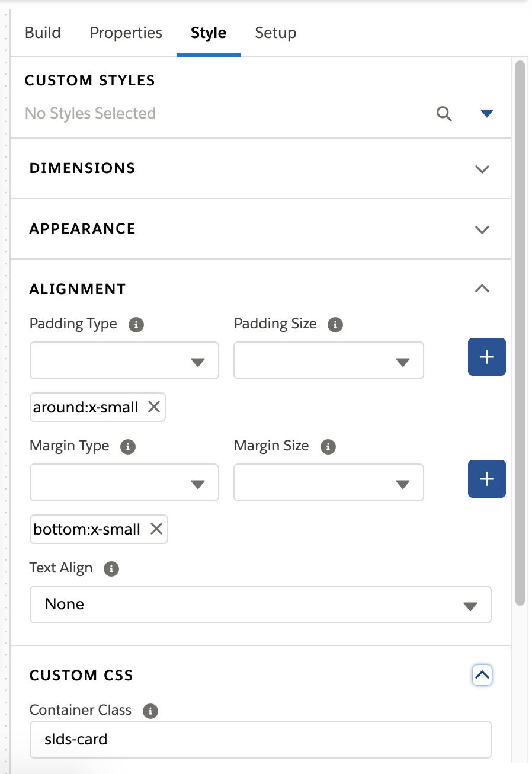
Task: Click the panel vertical scrollbar
Action: click(x=520, y=332)
